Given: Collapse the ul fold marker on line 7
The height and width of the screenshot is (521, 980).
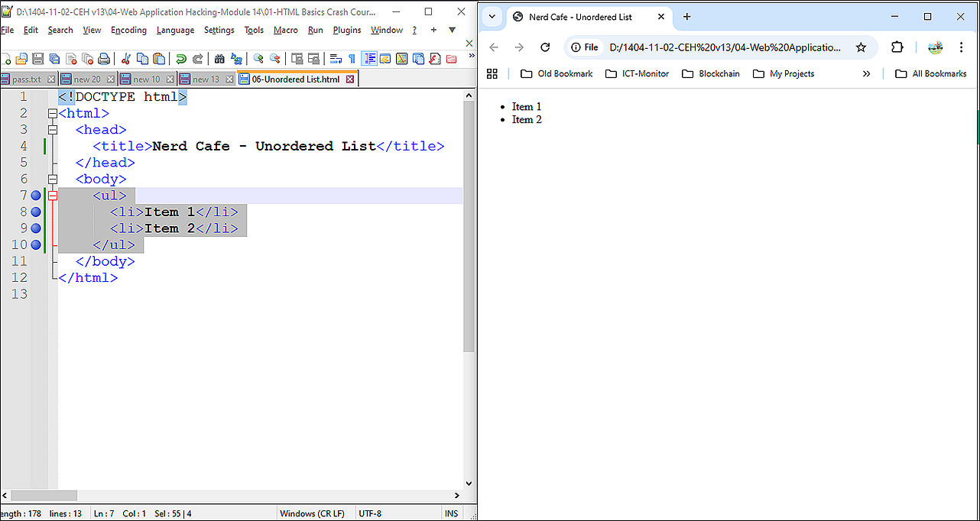Looking at the screenshot, I should (x=53, y=196).
